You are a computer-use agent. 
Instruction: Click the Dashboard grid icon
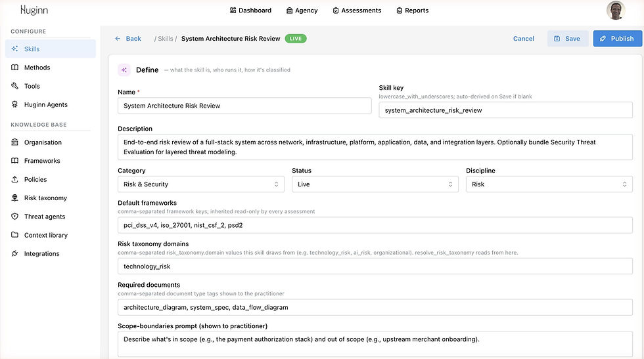click(233, 11)
